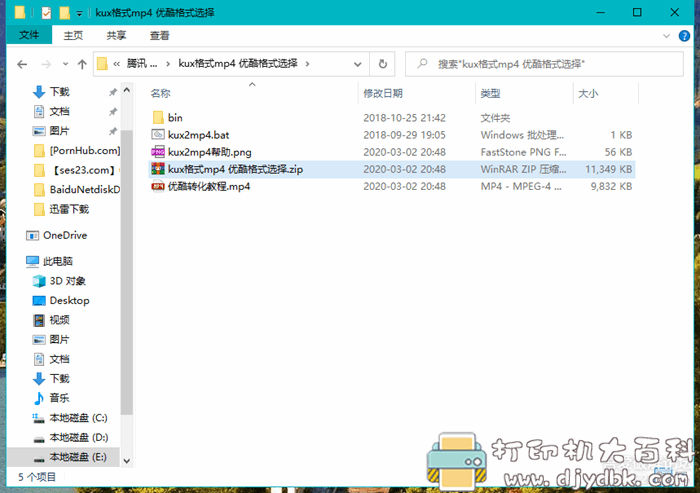Select the kux2mp4帮助.png file icon

[x=158, y=152]
